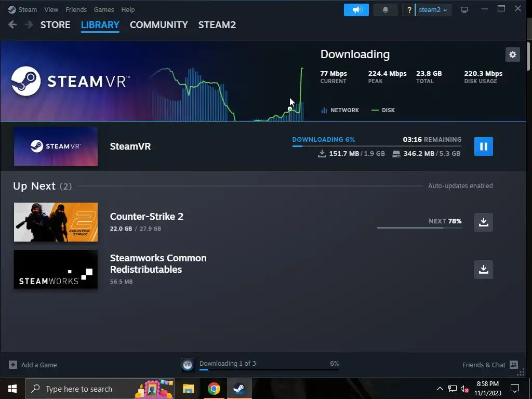Click the question mark help icon
The image size is (532, 399).
(x=409, y=10)
